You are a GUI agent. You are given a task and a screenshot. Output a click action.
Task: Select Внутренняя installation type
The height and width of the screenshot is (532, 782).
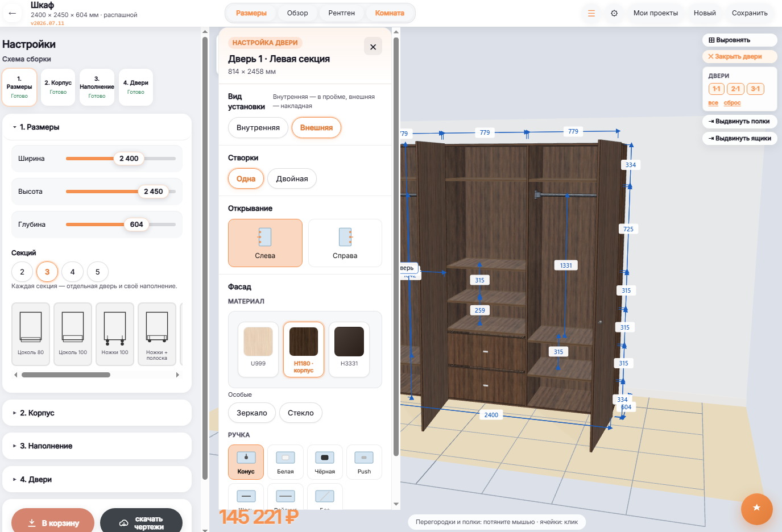coord(258,127)
